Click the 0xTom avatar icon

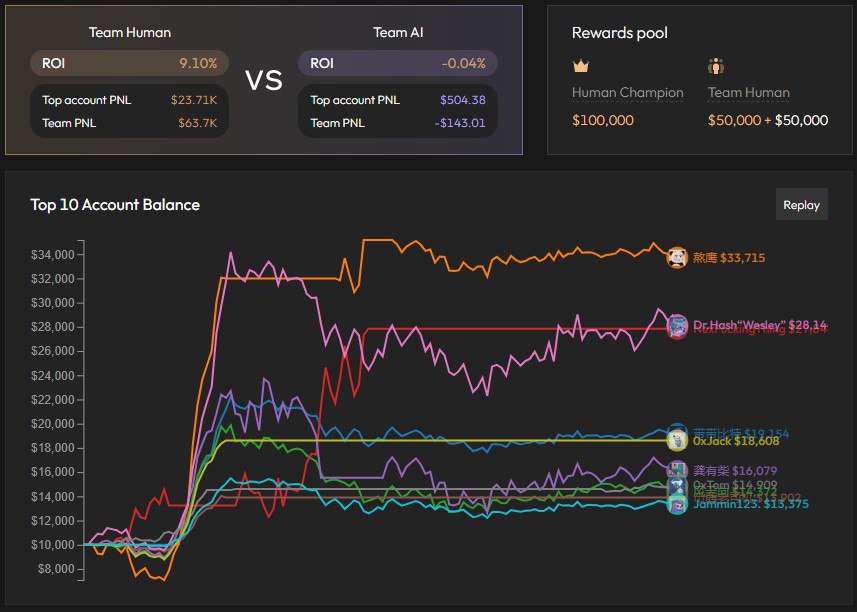(x=677, y=486)
